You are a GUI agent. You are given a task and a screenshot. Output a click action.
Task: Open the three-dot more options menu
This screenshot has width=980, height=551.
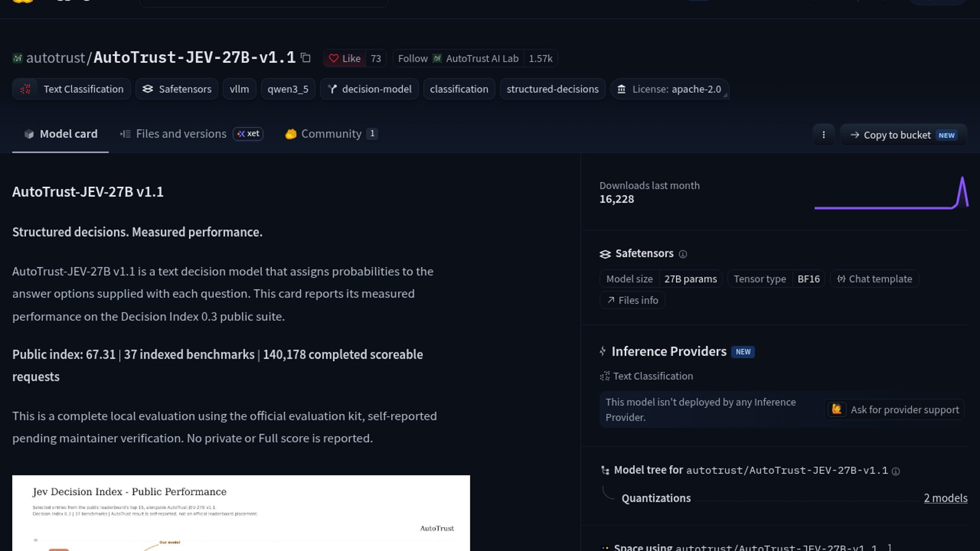coord(823,135)
